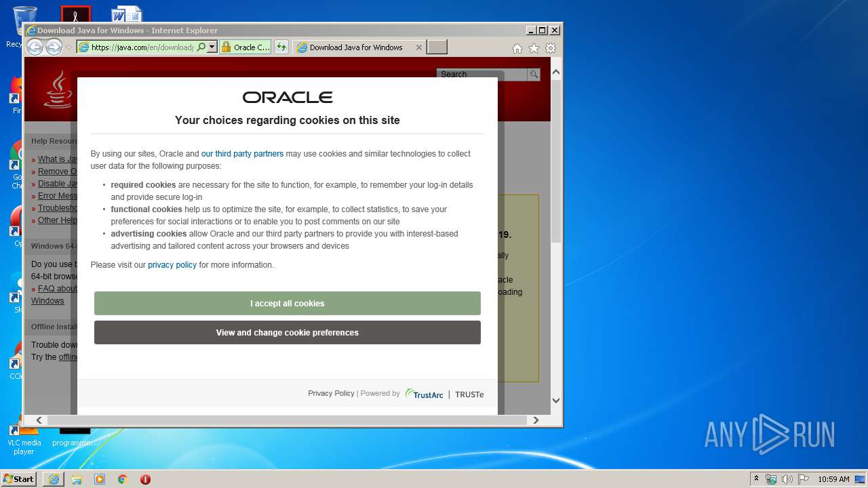
Task: Click the search magnifier in the address bar
Action: 201,47
